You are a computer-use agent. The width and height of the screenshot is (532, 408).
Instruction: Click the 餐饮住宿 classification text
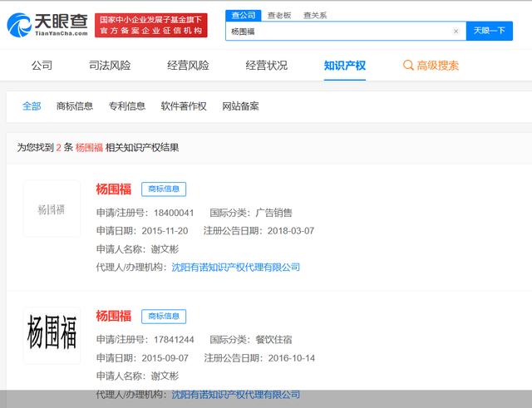(273, 340)
